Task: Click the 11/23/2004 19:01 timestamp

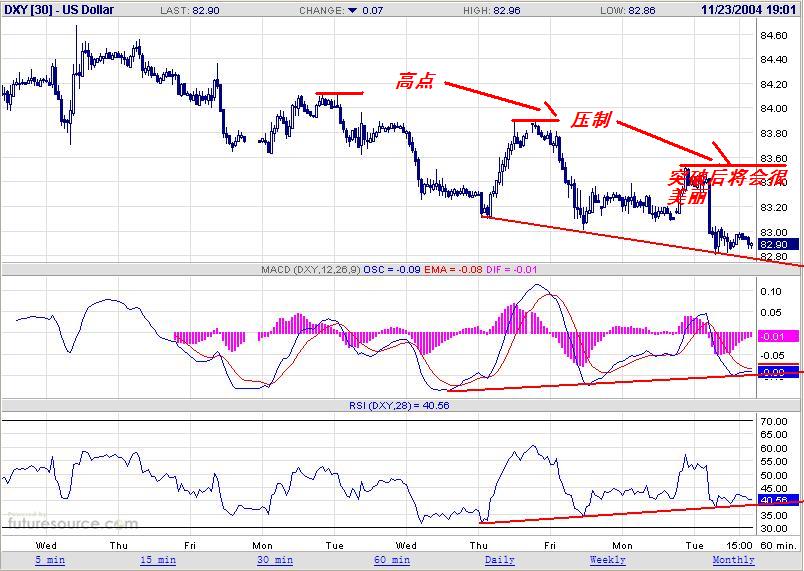Action: (x=749, y=10)
